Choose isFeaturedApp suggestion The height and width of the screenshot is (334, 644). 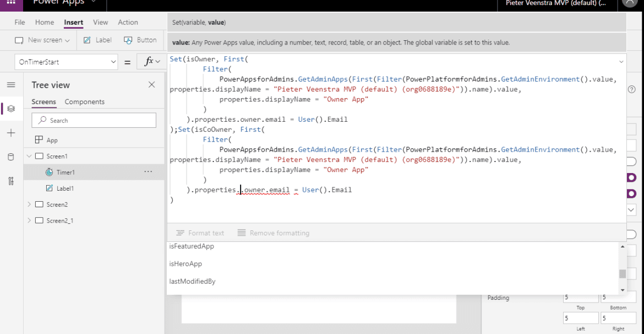(x=192, y=246)
